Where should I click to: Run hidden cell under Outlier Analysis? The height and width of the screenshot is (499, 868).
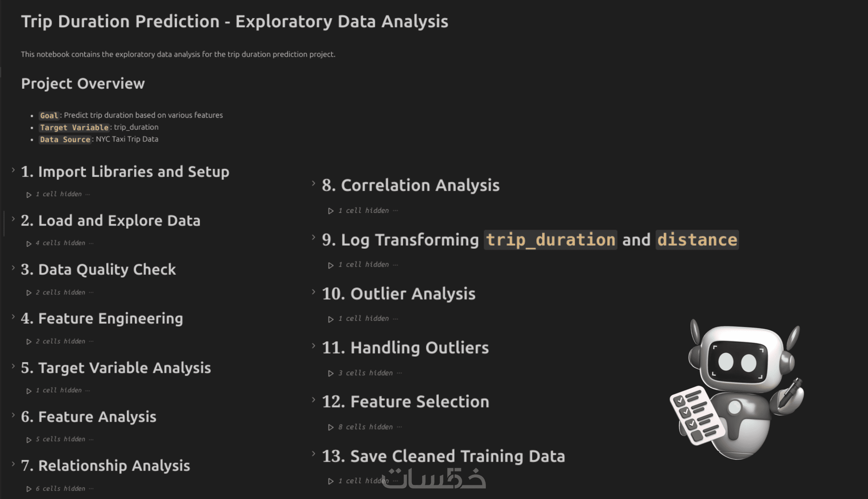(x=331, y=319)
